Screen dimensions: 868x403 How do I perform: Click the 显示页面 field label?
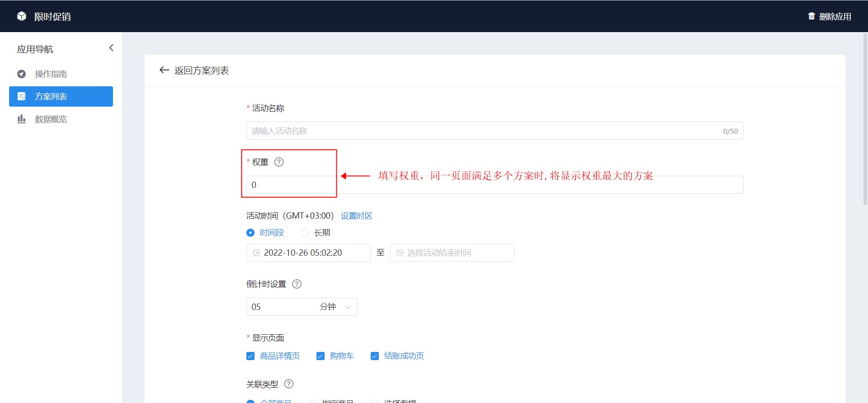tap(268, 338)
